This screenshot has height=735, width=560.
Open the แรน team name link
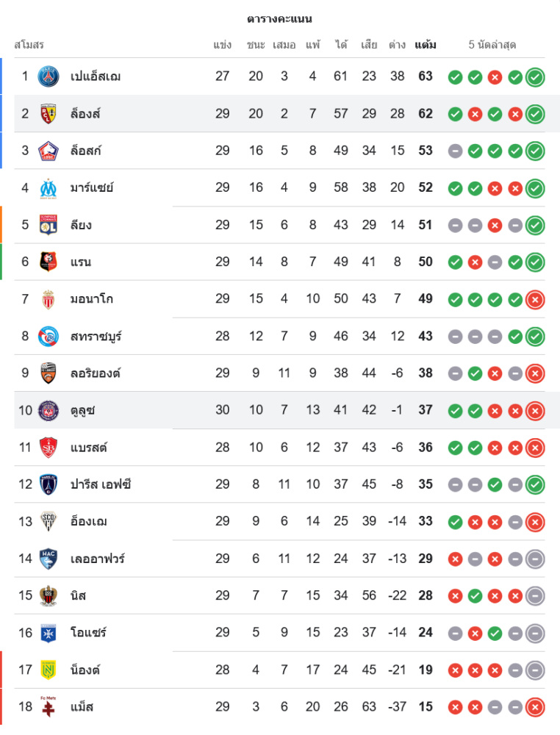click(x=81, y=262)
